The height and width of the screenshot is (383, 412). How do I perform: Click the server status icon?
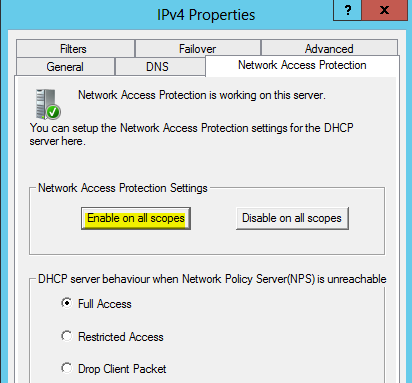click(48, 104)
